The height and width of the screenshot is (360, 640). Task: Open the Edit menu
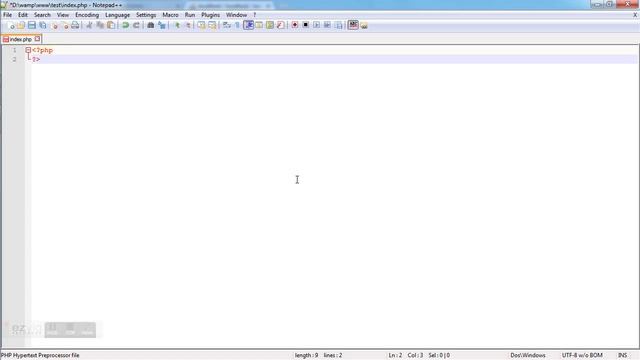tap(23, 15)
